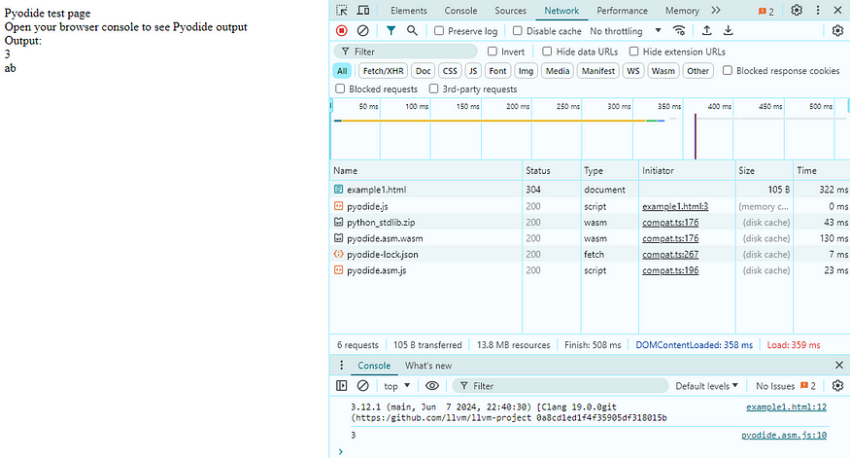Viewport: 850px width, 458px height.
Task: Open the pyodide.asm.js:10 console source link
Action: [784, 435]
